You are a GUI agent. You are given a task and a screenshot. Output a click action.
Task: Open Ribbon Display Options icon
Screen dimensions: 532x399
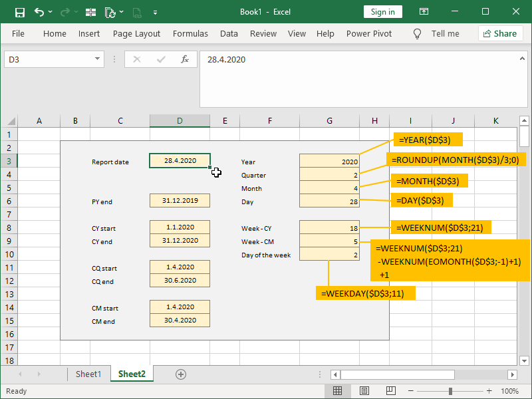(424, 11)
